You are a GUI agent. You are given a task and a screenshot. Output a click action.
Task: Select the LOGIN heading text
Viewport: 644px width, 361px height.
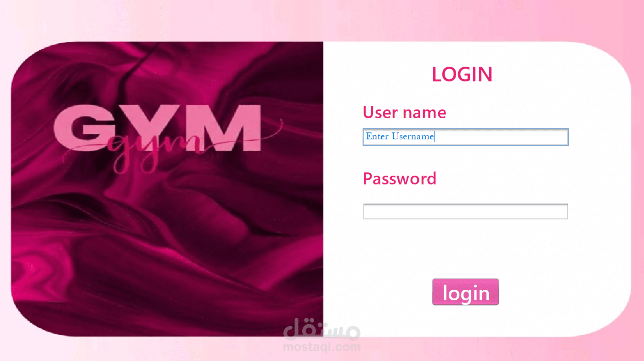[462, 74]
